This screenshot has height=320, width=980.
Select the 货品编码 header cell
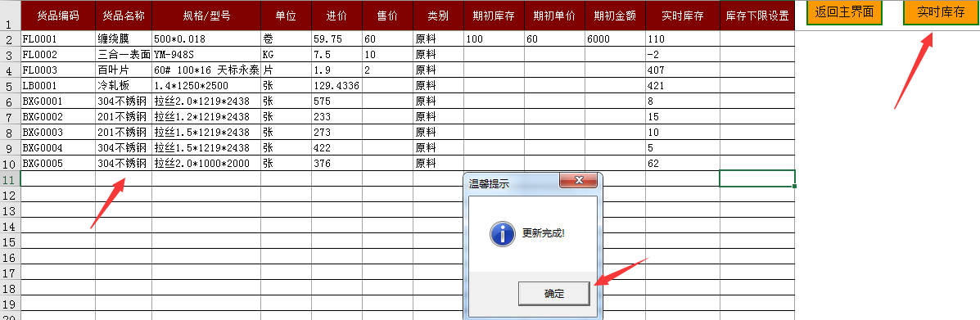58,16
